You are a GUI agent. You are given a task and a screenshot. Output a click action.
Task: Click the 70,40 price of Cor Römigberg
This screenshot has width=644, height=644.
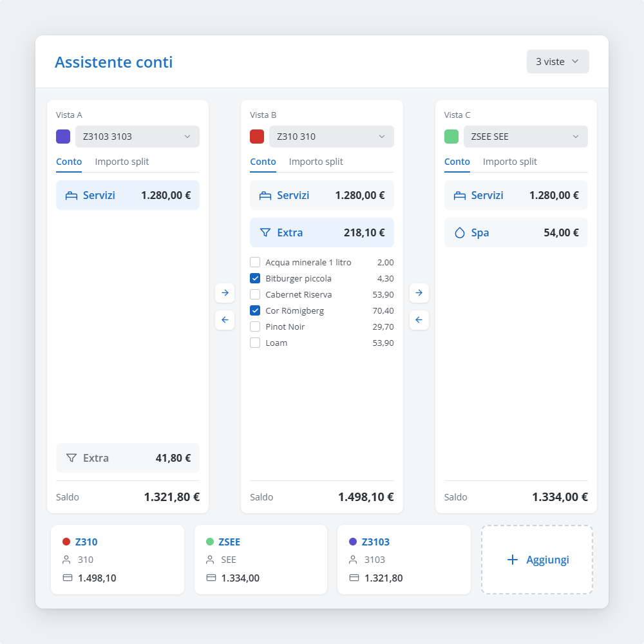click(x=383, y=311)
